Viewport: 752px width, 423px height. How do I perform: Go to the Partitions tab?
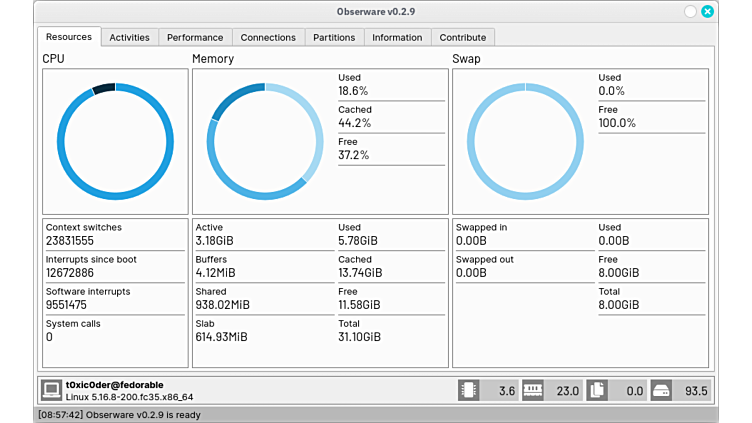click(334, 37)
